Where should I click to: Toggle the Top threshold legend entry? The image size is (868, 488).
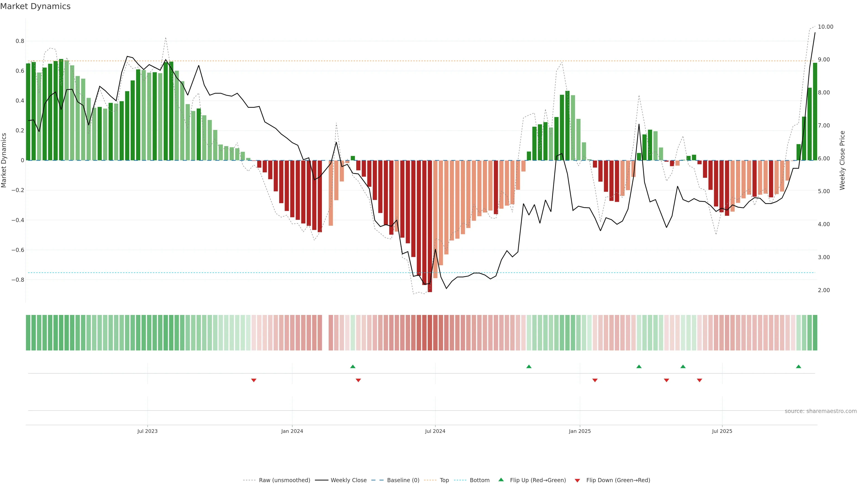444,480
